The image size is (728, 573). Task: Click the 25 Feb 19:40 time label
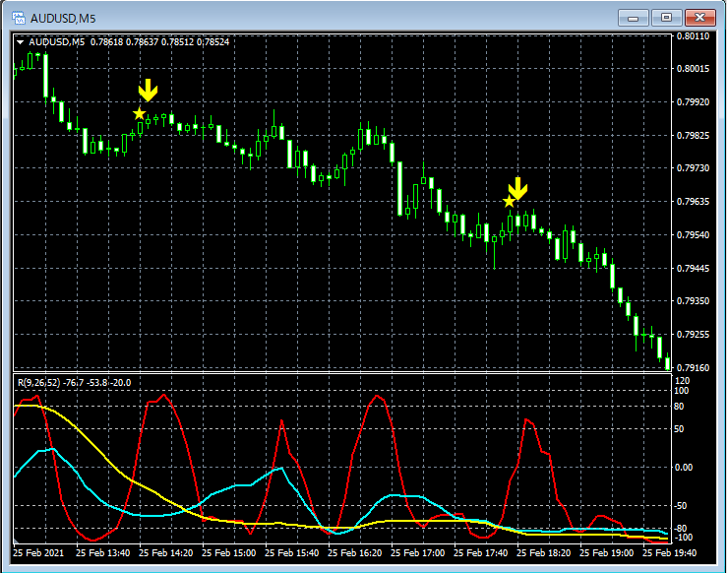tap(670, 553)
